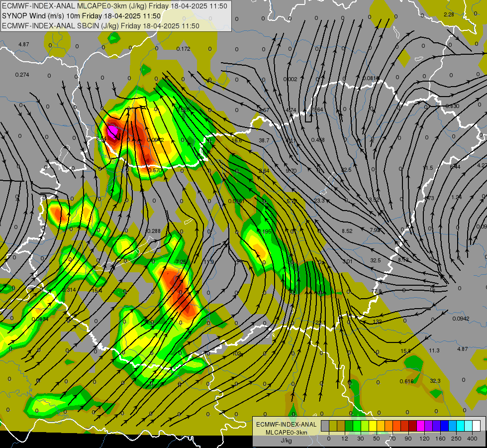
Task: Select the pure blue swatch above 160
Action: [444, 426]
